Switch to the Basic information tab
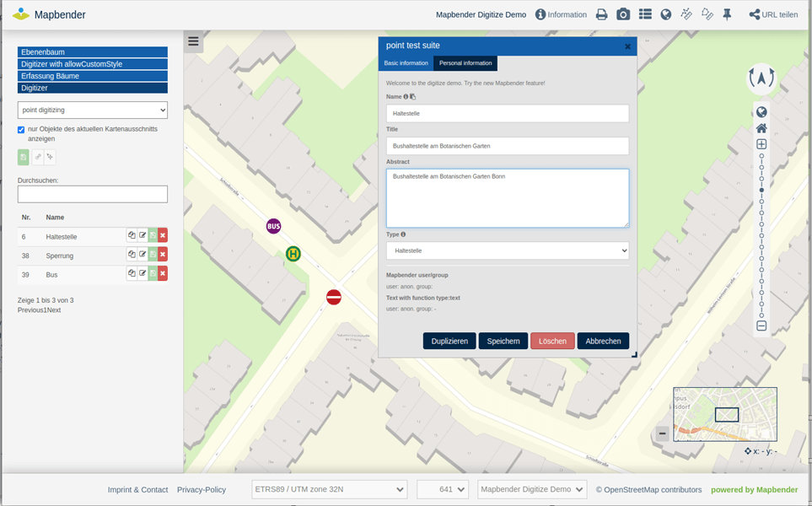Image resolution: width=812 pixels, height=506 pixels. 406,63
